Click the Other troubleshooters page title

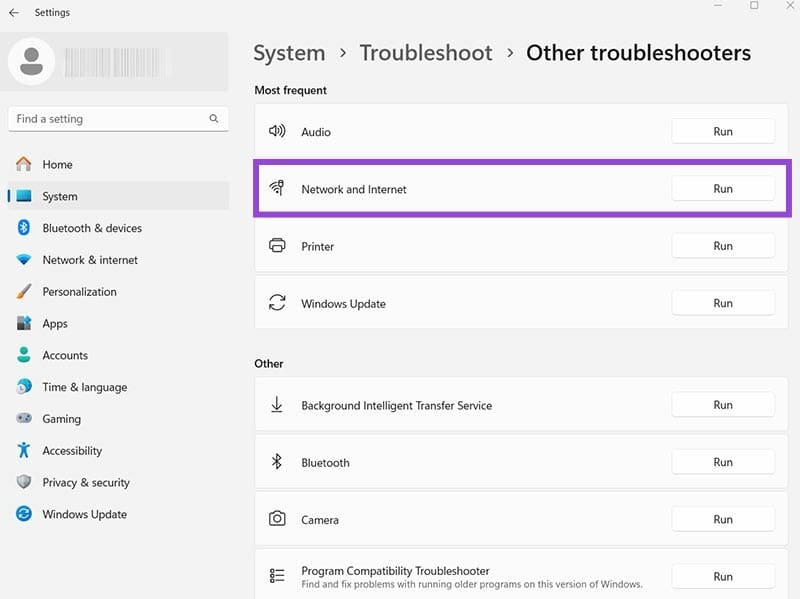tap(638, 53)
